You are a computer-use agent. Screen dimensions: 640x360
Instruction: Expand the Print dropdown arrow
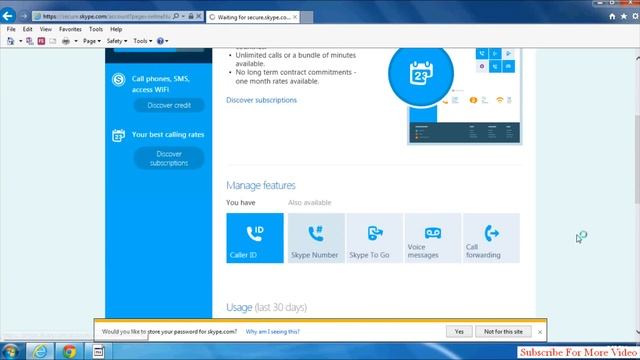click(76, 41)
